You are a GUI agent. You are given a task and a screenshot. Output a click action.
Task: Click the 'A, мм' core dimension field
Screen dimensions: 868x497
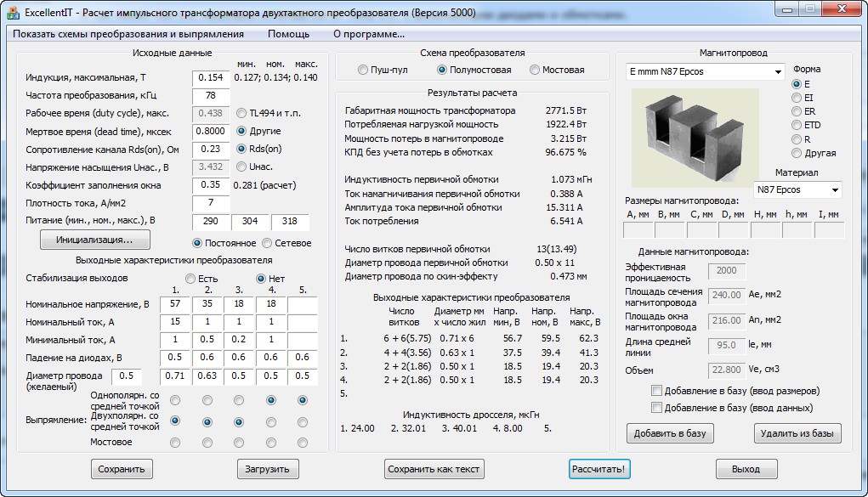[638, 229]
